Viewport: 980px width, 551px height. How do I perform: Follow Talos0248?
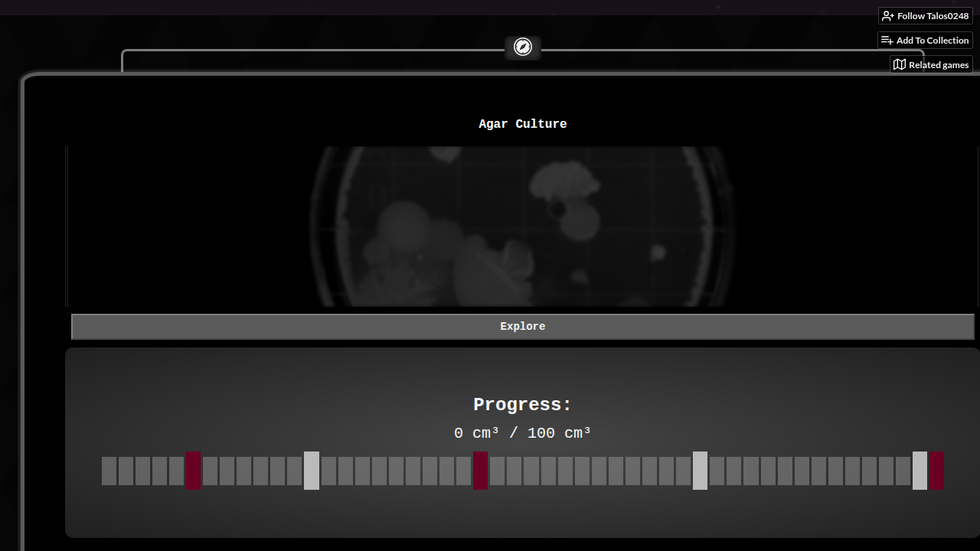(x=925, y=15)
